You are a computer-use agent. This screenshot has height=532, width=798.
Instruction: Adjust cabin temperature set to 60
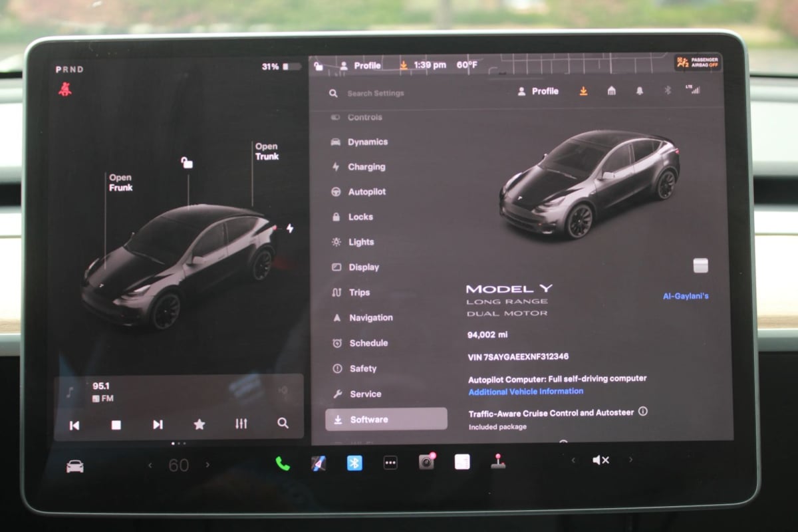coord(178,465)
